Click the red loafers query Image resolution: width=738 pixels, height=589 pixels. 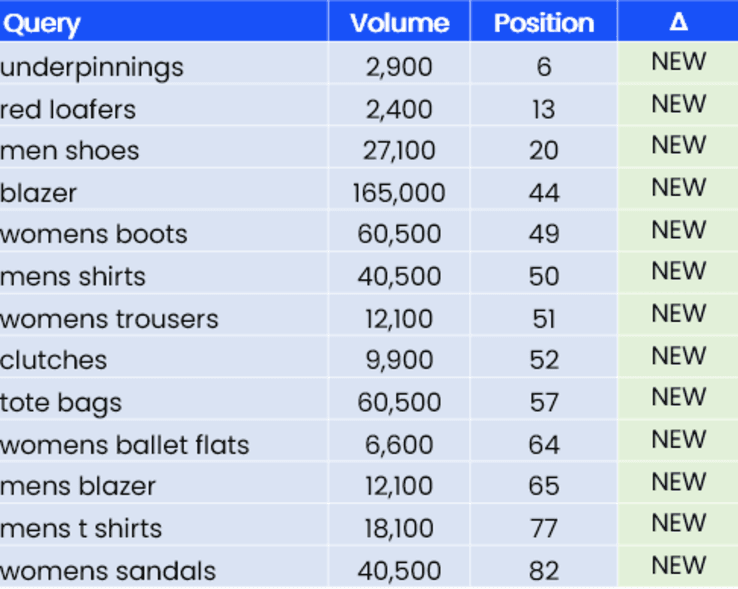pyautogui.click(x=68, y=109)
